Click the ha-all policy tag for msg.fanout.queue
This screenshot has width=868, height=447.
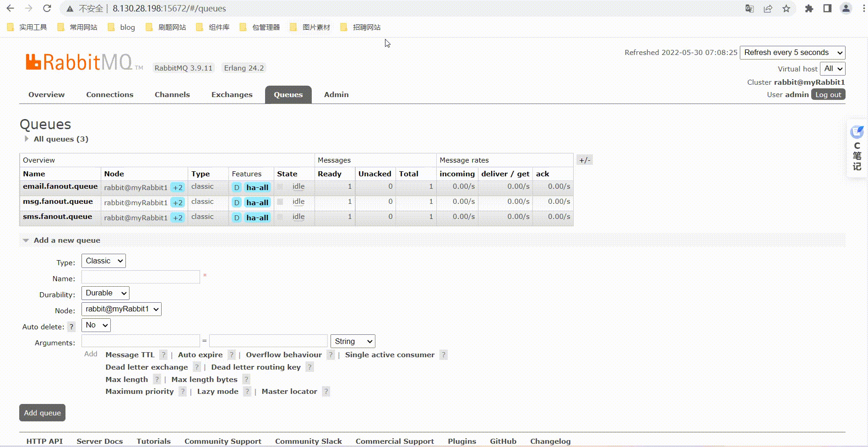257,202
